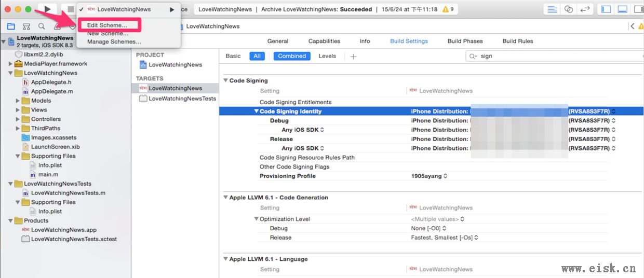Collapse the Optimization Level row

(x=256, y=219)
